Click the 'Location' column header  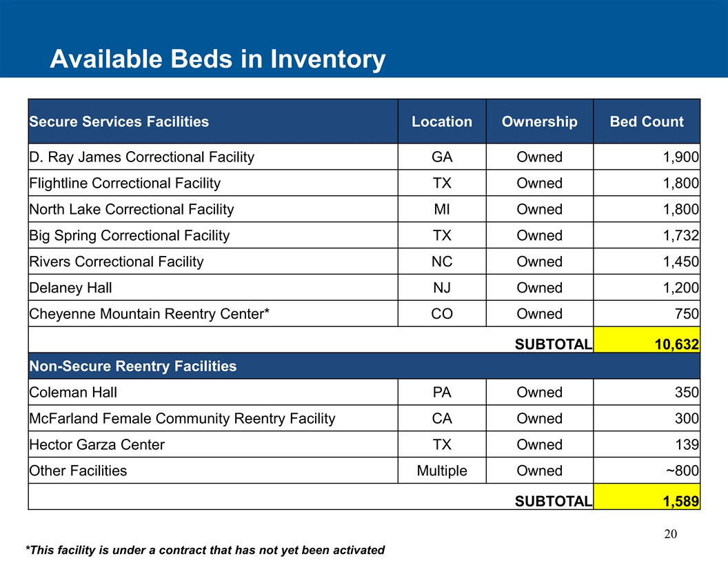442,122
